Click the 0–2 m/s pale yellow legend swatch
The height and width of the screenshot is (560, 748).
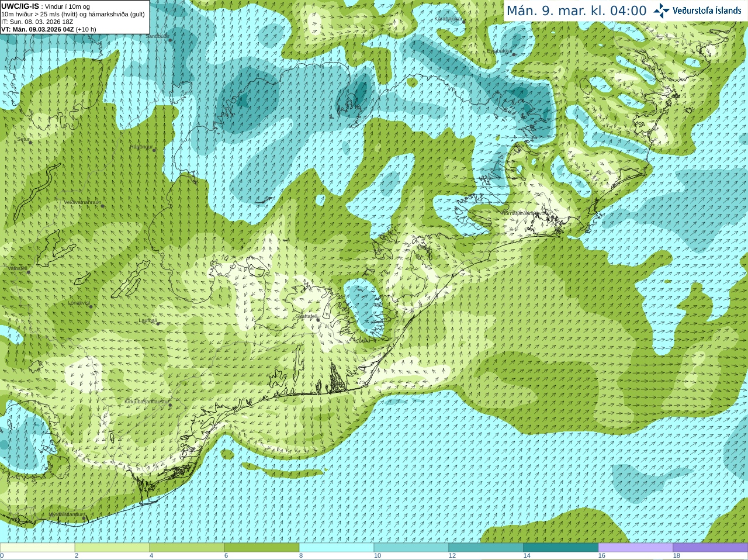pos(37,548)
